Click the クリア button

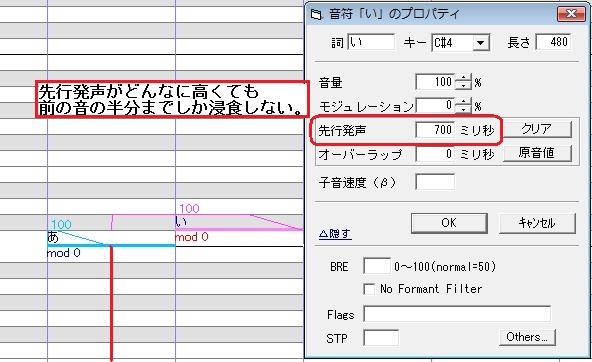[x=537, y=129]
